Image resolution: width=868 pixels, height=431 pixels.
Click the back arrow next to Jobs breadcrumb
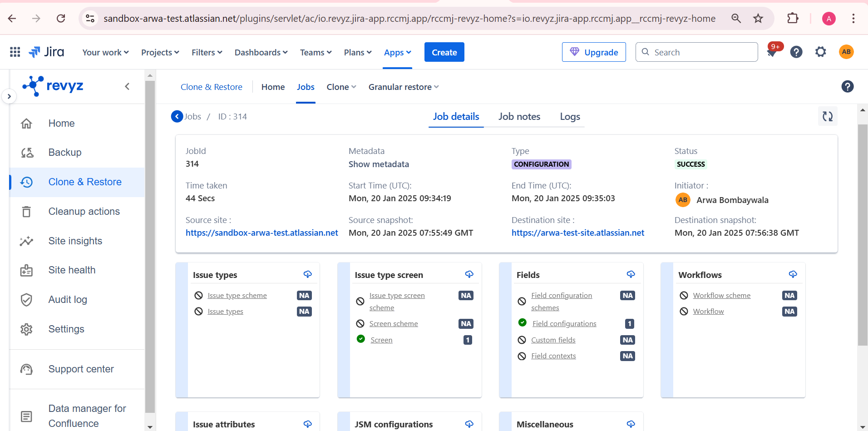(177, 117)
